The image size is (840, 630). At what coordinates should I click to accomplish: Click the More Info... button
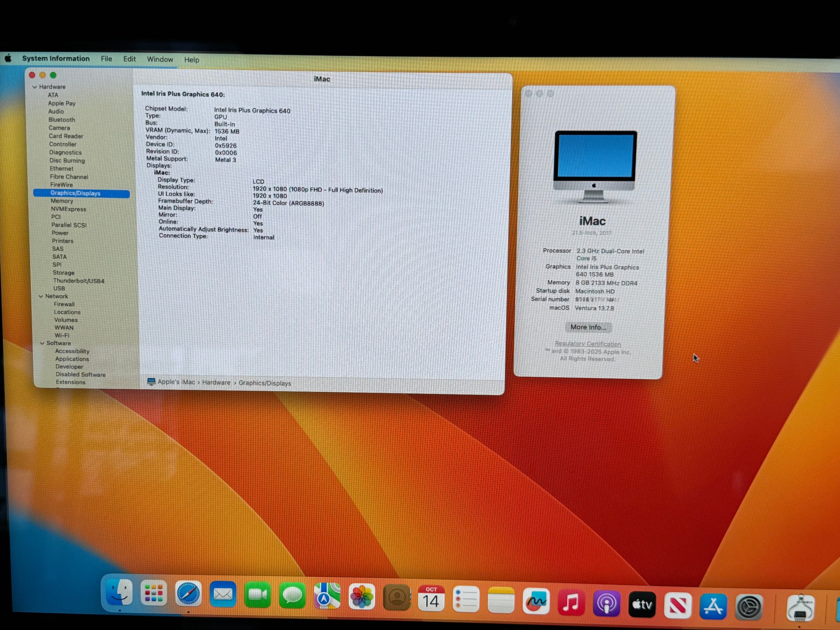(x=588, y=327)
